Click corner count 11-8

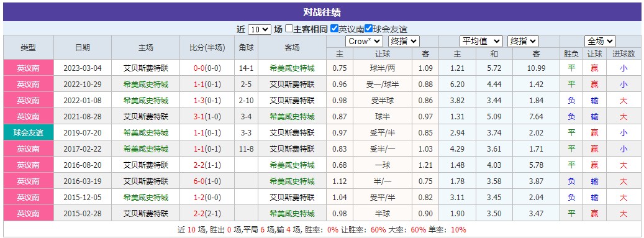click(246, 149)
